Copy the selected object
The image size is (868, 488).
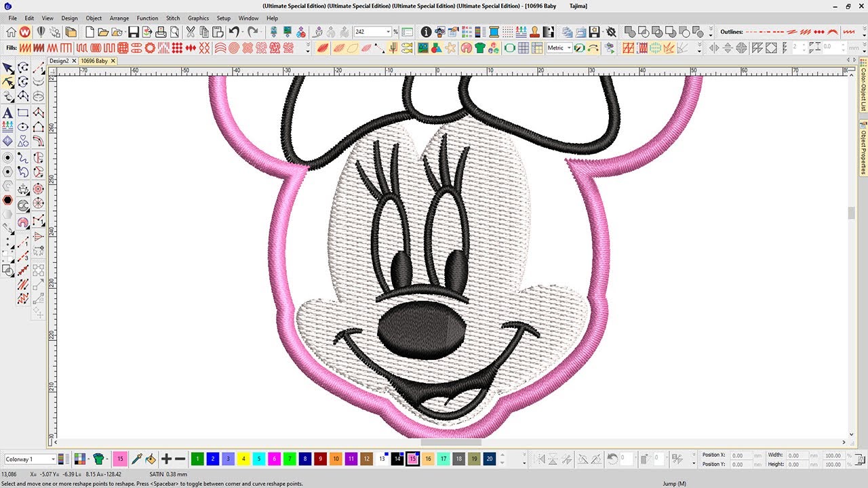204,32
